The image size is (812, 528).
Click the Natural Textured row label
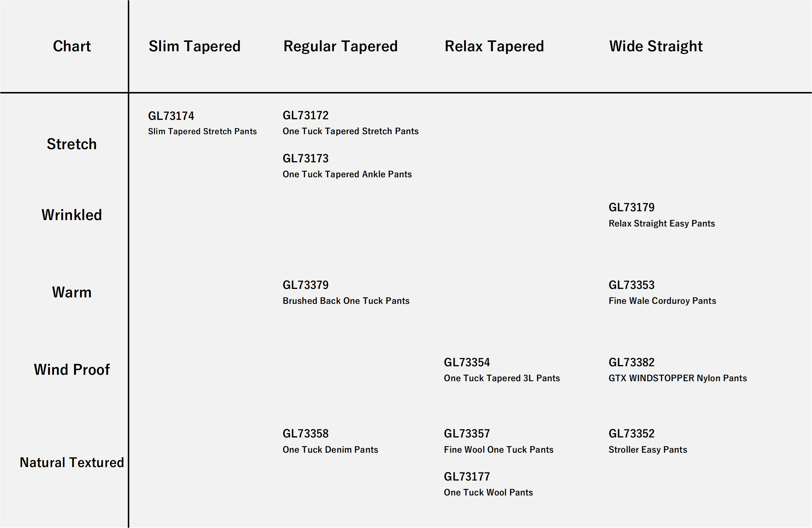tap(72, 462)
